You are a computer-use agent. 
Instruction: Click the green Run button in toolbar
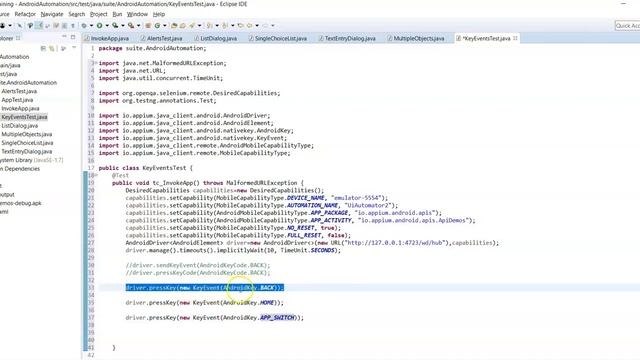coord(99,25)
